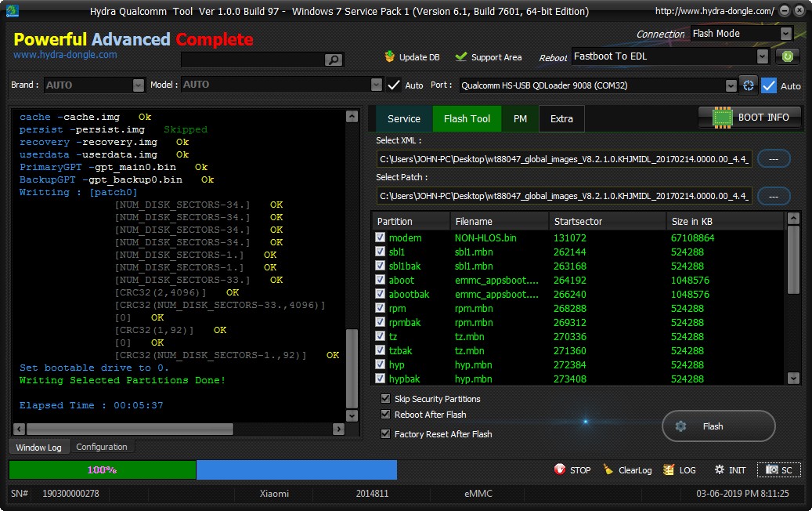Click the search input field
This screenshot has width=812, height=511.
tap(253, 60)
